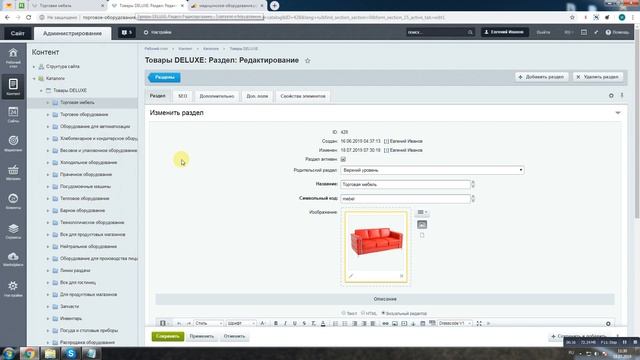The width and height of the screenshot is (640, 360).
Task: Launch Skype from Windows taskbar
Action: click(x=71, y=353)
